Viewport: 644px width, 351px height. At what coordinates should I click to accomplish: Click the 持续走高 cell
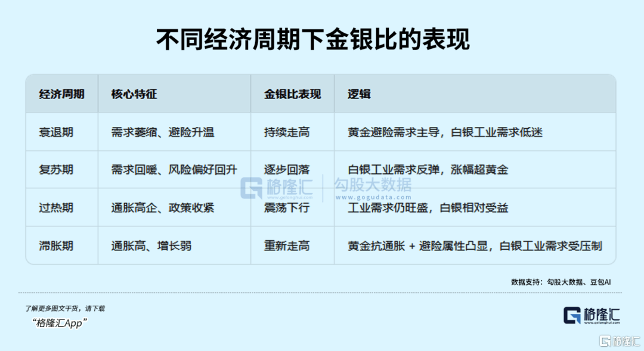click(x=287, y=132)
